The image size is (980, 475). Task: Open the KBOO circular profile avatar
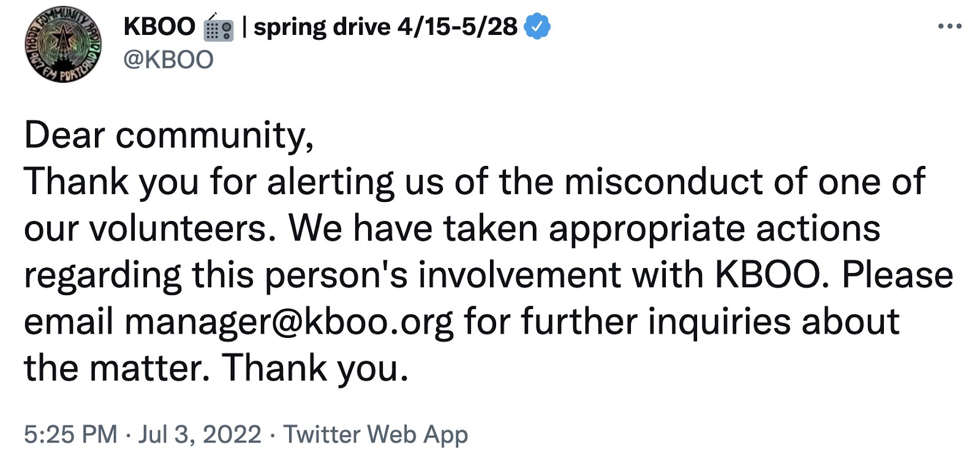[63, 45]
